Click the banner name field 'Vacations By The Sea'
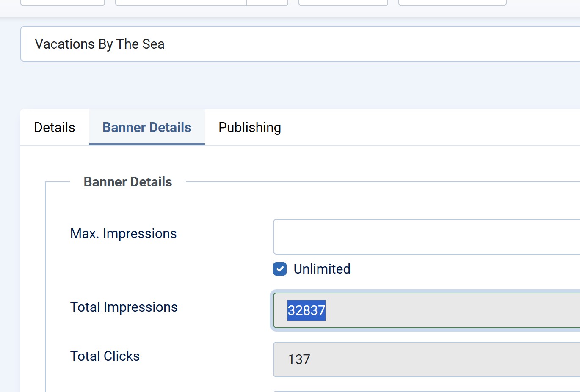 click(x=296, y=44)
